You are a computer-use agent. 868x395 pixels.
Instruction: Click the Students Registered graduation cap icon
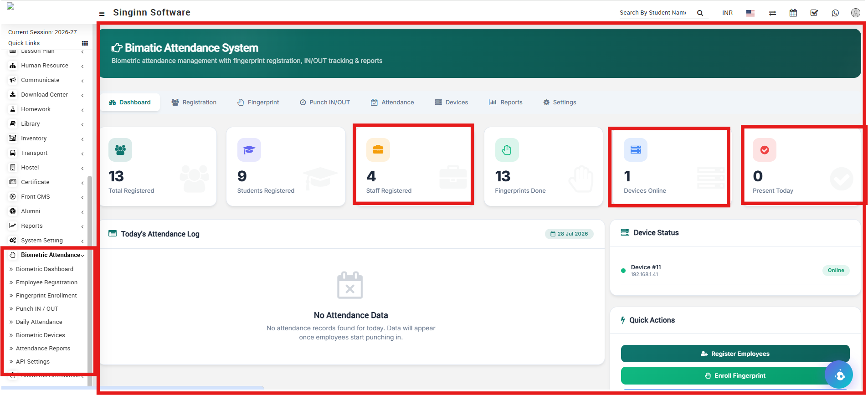tap(249, 150)
